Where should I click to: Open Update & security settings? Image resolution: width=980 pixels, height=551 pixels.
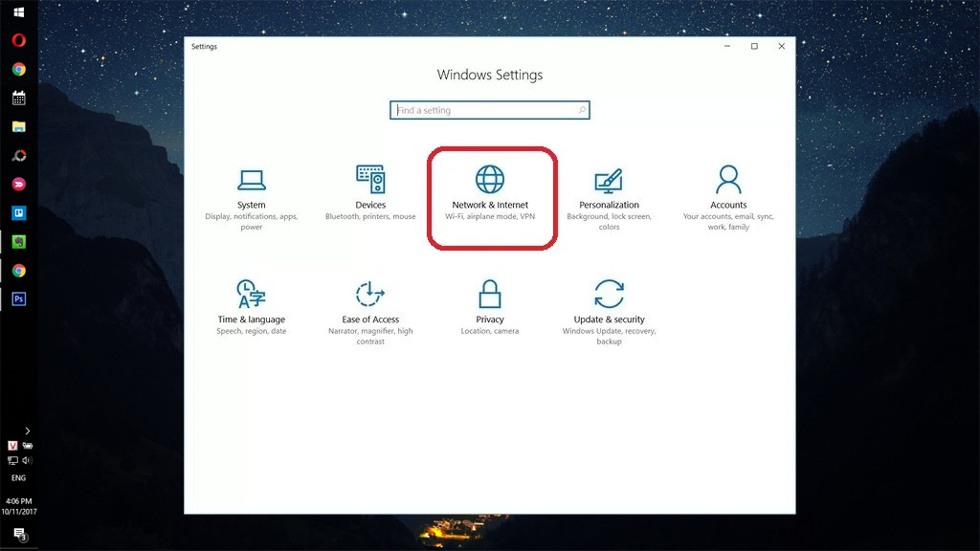pyautogui.click(x=609, y=313)
